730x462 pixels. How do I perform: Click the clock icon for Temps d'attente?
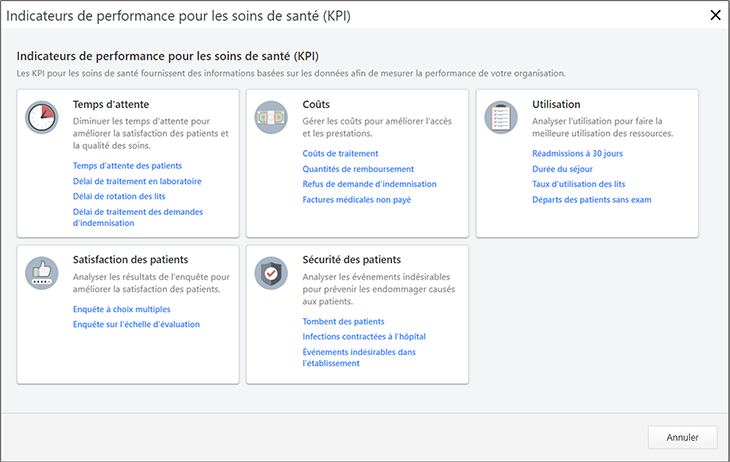[x=40, y=117]
